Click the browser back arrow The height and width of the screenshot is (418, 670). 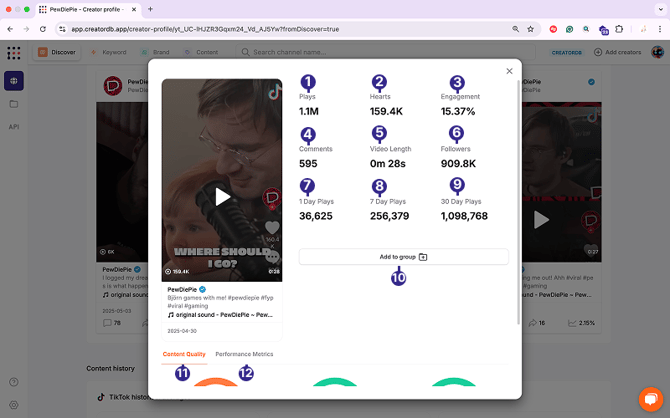pyautogui.click(x=10, y=29)
